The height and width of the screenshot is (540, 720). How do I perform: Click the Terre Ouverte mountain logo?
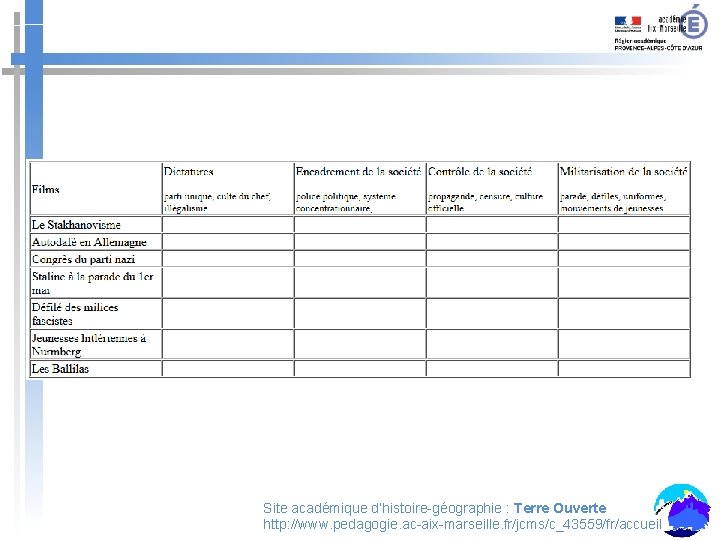click(x=681, y=510)
